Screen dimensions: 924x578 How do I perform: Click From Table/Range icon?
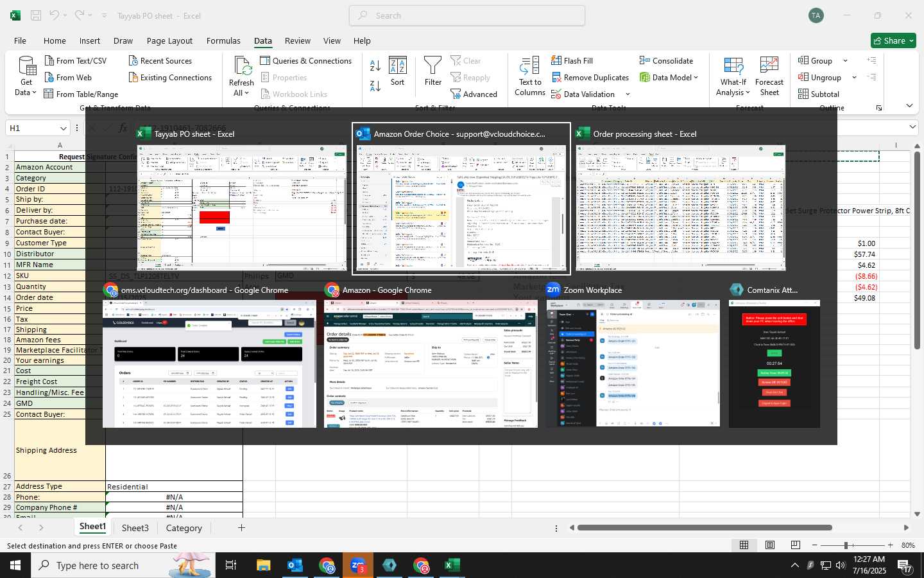pos(49,94)
